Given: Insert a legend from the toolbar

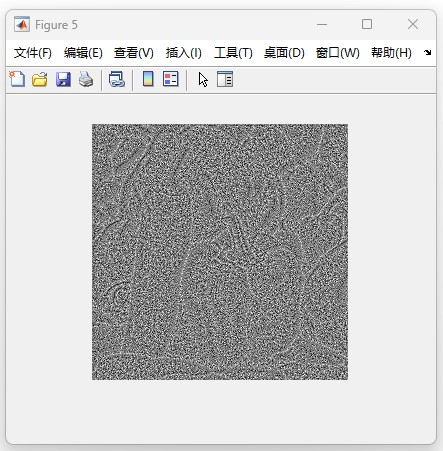Looking at the screenshot, I should (x=171, y=79).
